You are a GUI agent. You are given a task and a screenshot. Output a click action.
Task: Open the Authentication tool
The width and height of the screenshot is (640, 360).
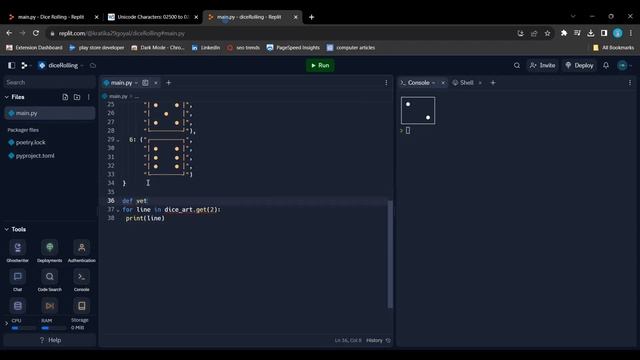pos(82,251)
